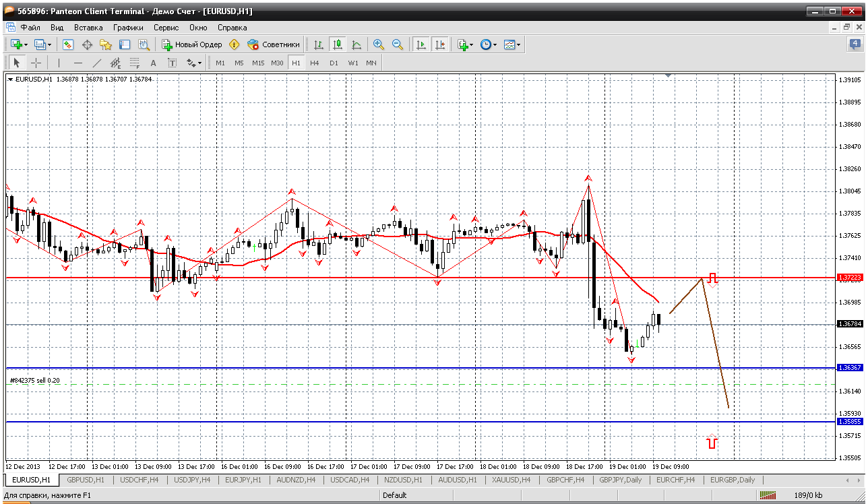Open the new chart dropdown arrow
The height and width of the screenshot is (504, 868).
click(26, 44)
